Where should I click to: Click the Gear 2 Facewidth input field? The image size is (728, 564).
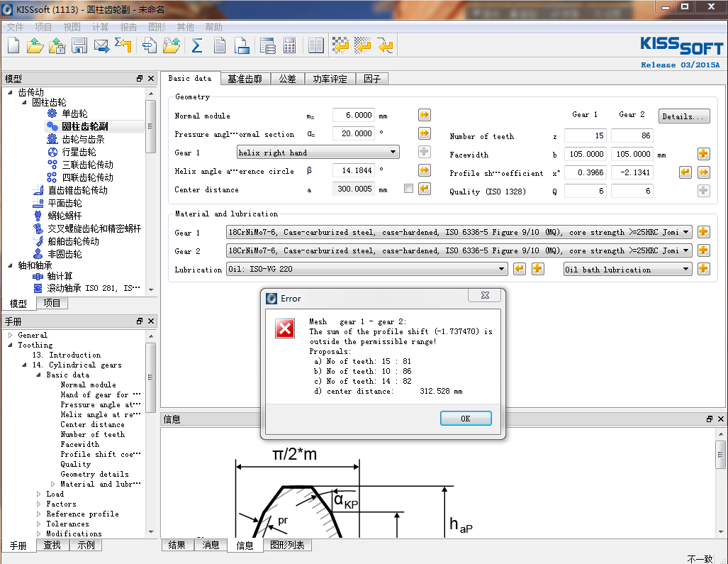632,154
